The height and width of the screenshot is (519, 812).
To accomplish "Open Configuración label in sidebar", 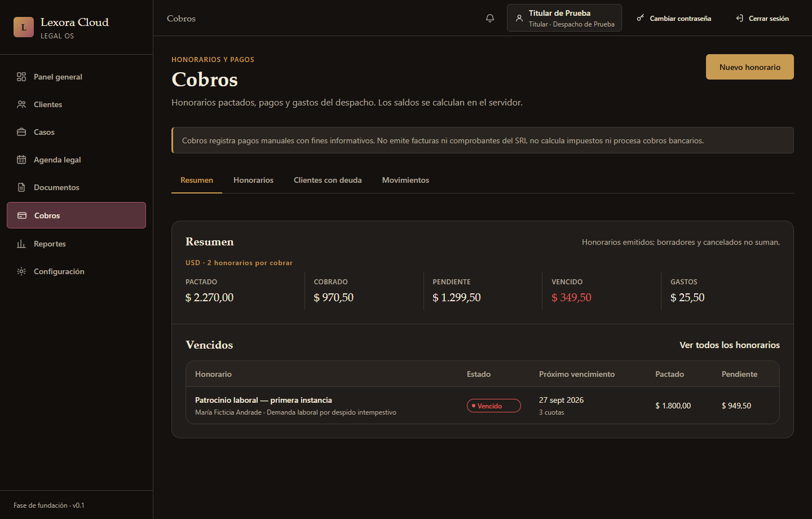I will pos(59,271).
